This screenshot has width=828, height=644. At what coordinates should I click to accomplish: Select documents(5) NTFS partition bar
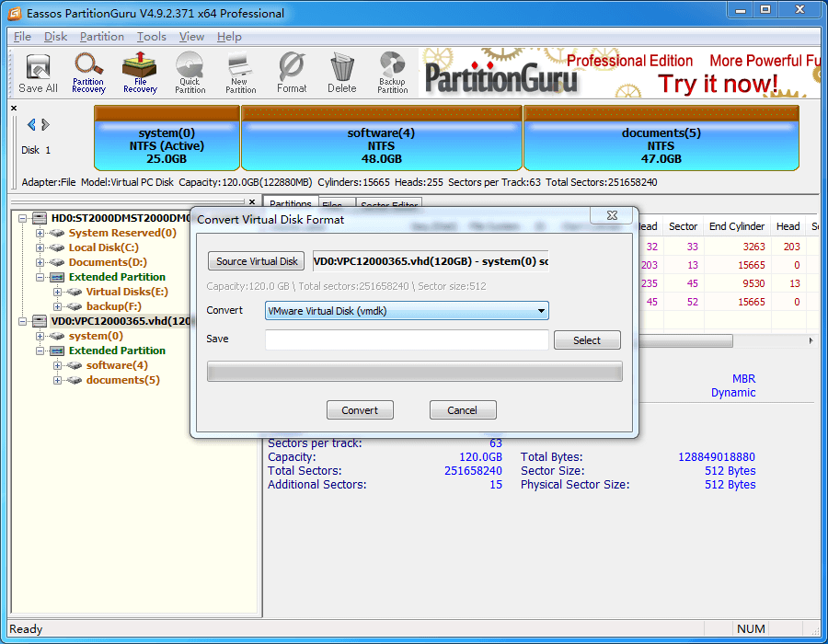pos(661,138)
